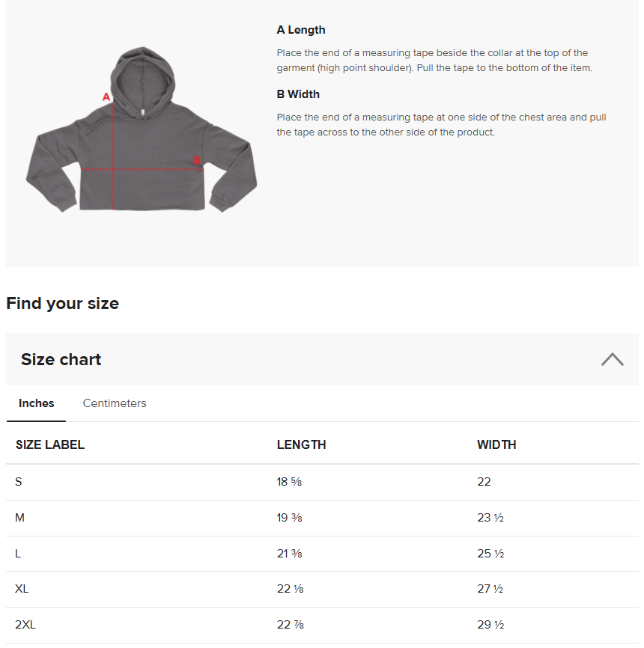Click the A Length heading
Viewport: 644px width, 648px height.
[x=301, y=30]
